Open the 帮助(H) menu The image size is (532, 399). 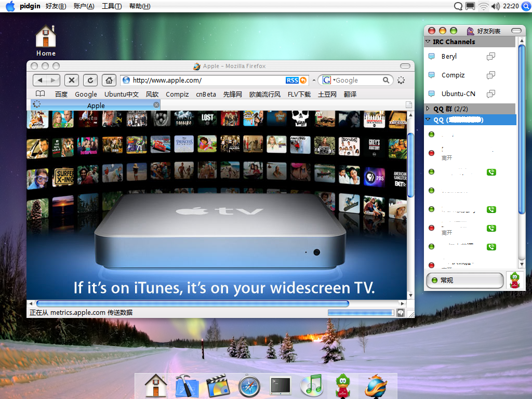point(140,6)
